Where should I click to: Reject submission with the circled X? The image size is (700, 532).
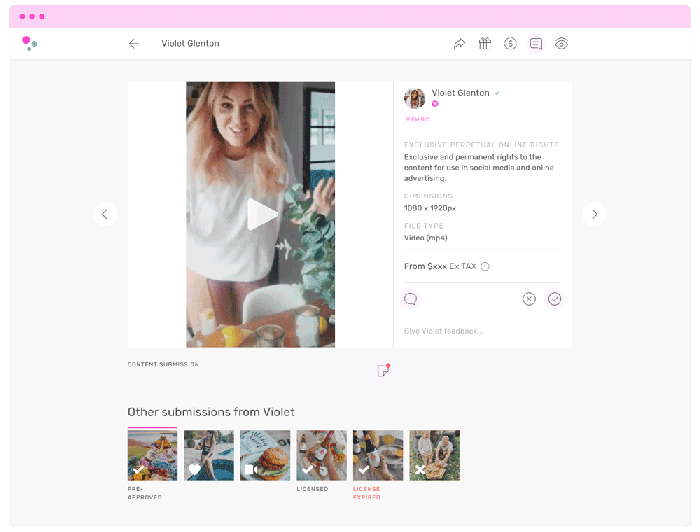tap(529, 299)
